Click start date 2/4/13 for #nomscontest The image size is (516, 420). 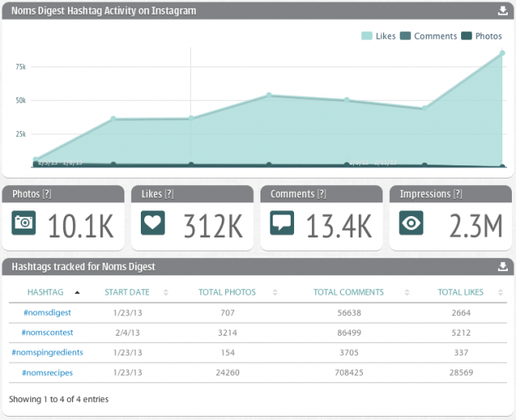[x=127, y=332]
